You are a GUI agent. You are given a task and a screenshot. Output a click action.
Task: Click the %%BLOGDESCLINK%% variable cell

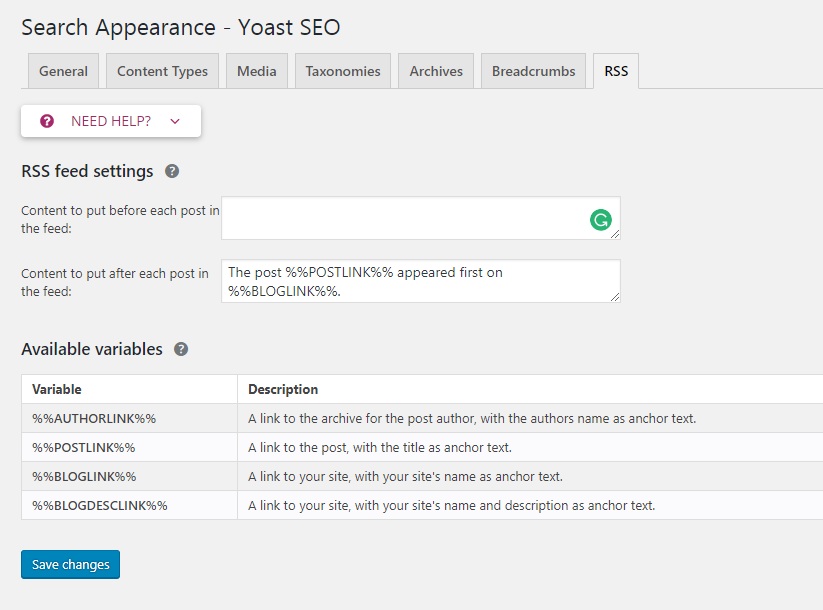(x=130, y=505)
